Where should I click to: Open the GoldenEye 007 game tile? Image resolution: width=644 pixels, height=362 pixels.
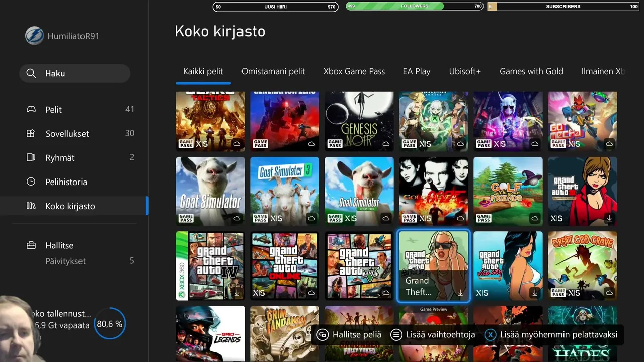coord(434,192)
